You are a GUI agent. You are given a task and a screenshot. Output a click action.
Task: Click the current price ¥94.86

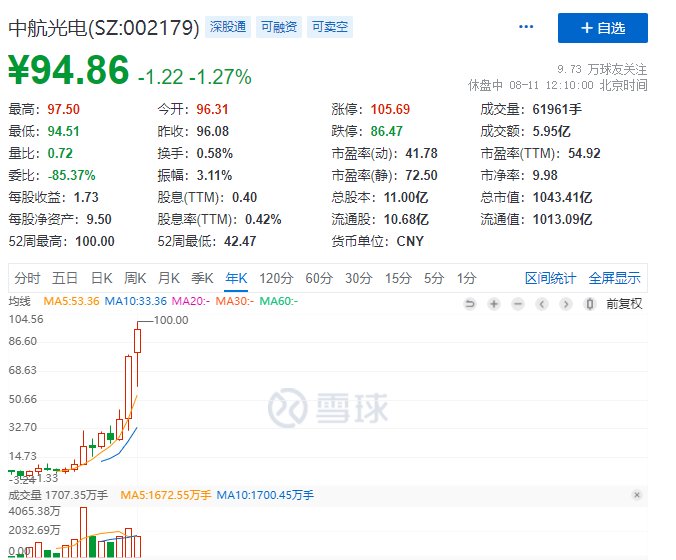69,69
